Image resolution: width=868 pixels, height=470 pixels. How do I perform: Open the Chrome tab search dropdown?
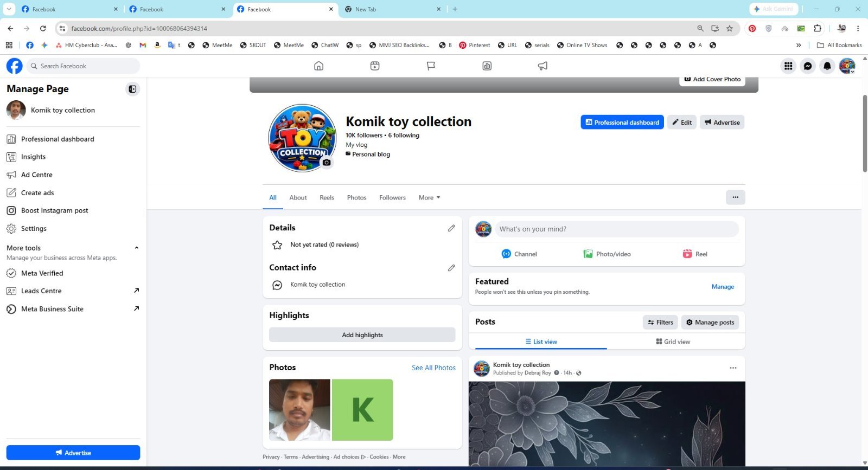pos(9,9)
